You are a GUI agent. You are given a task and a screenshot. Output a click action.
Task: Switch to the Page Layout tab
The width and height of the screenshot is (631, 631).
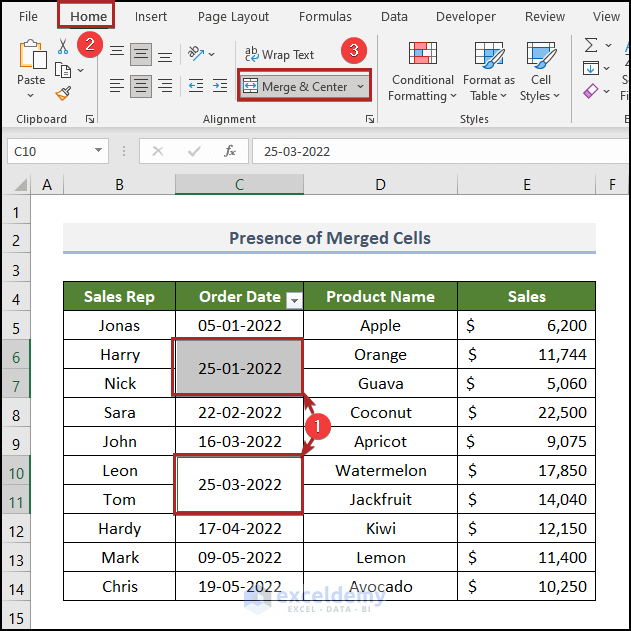[233, 16]
